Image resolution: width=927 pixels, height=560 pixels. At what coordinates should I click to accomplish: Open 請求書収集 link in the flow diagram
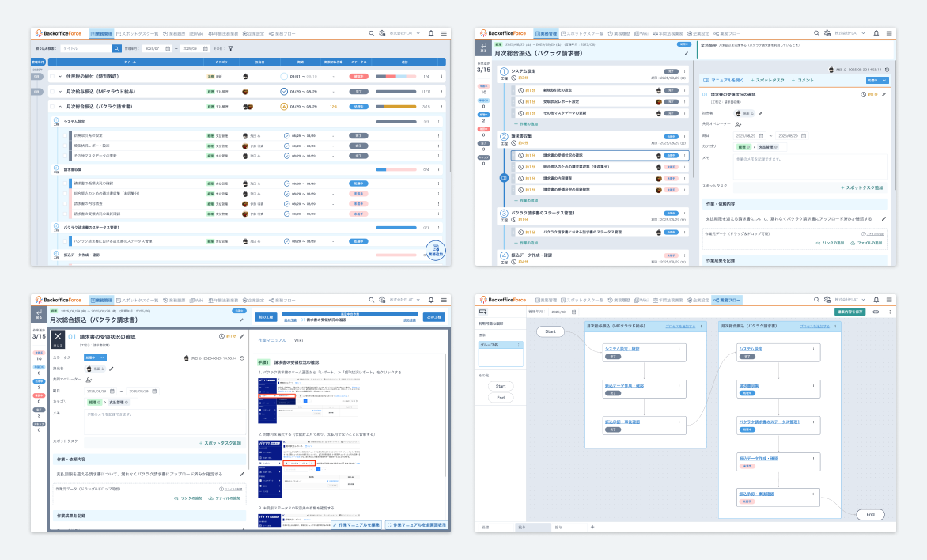[748, 385]
